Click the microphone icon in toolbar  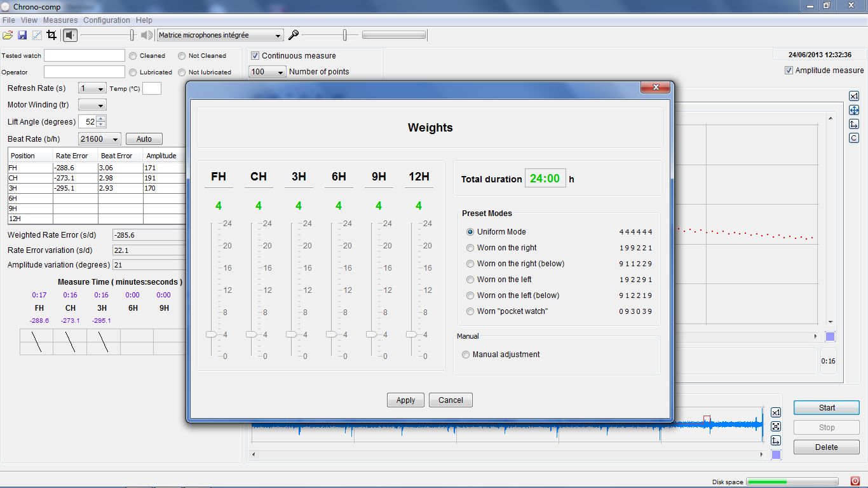294,36
